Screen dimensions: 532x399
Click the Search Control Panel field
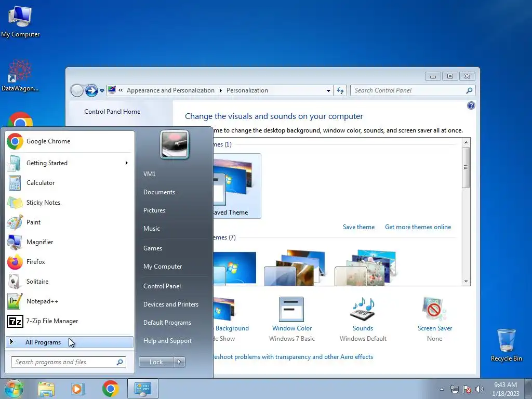coord(413,90)
